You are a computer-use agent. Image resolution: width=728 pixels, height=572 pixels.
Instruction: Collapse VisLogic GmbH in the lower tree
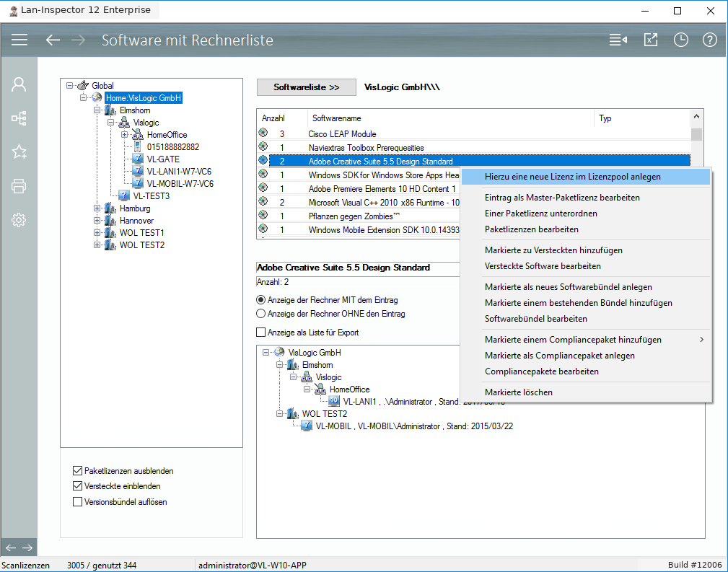(x=266, y=353)
